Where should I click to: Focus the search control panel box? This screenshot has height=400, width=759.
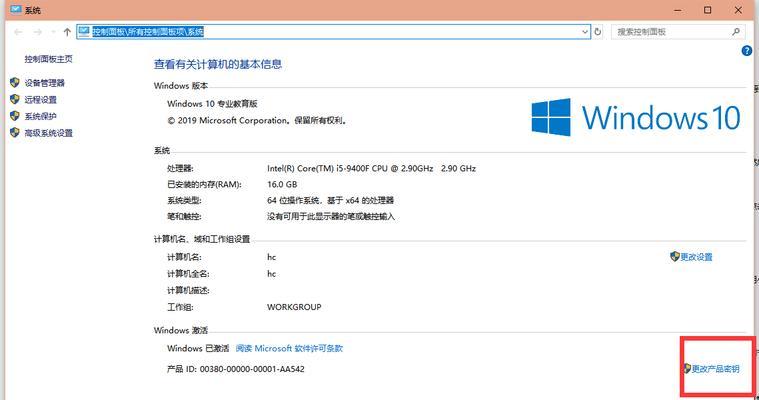coord(678,32)
